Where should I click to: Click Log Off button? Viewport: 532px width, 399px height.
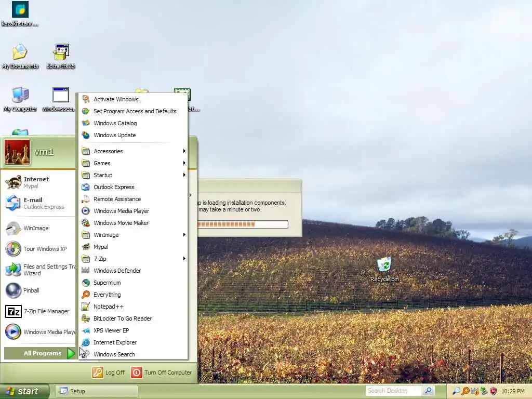108,372
